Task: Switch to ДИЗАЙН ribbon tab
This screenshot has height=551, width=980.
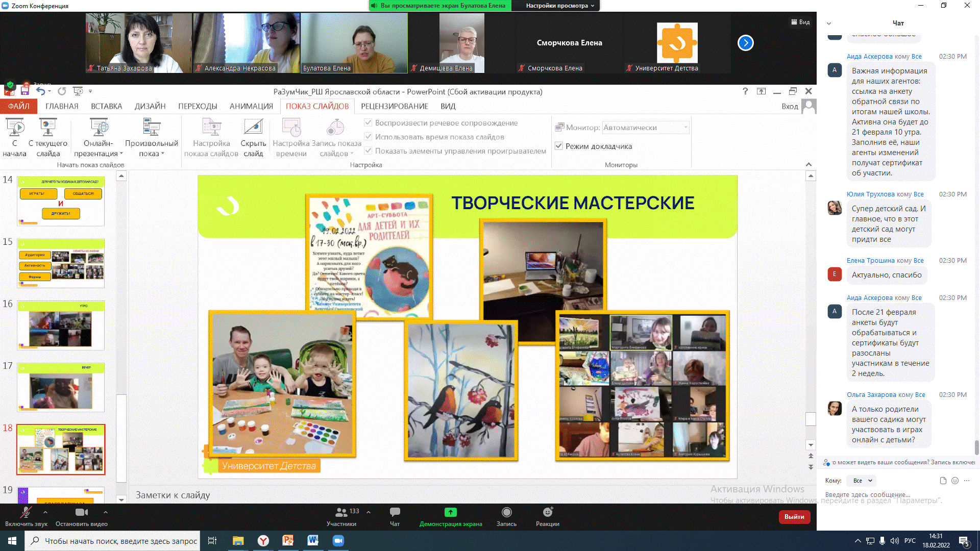Action: pyautogui.click(x=150, y=106)
